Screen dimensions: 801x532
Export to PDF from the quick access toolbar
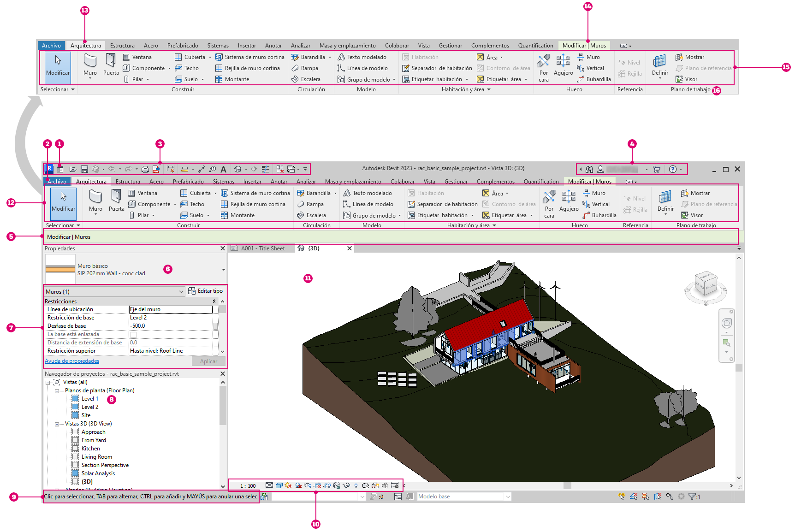click(x=156, y=169)
